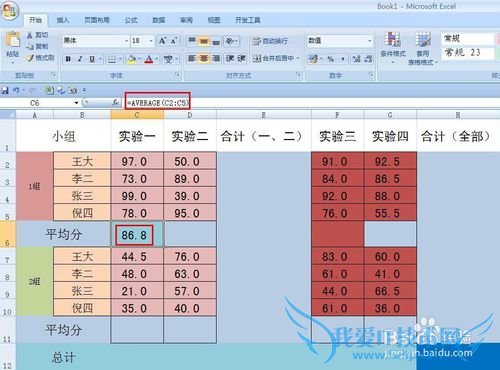Open the font size 18 dropdown
The height and width of the screenshot is (370, 500).
point(151,41)
